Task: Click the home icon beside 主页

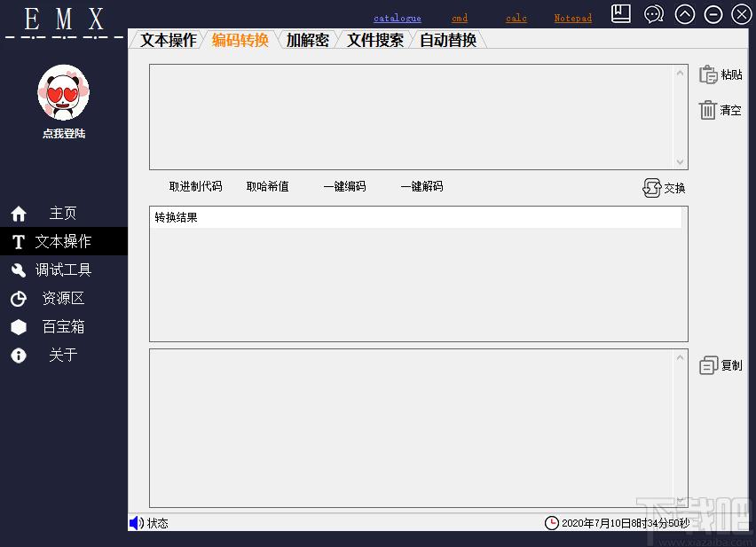Action: tap(19, 214)
